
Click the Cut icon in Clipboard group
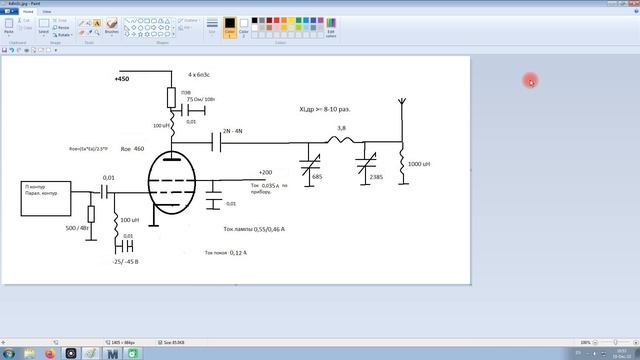20,20
